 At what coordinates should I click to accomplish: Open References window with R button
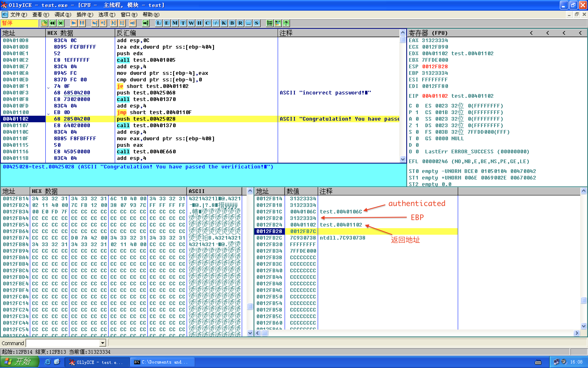pos(240,23)
